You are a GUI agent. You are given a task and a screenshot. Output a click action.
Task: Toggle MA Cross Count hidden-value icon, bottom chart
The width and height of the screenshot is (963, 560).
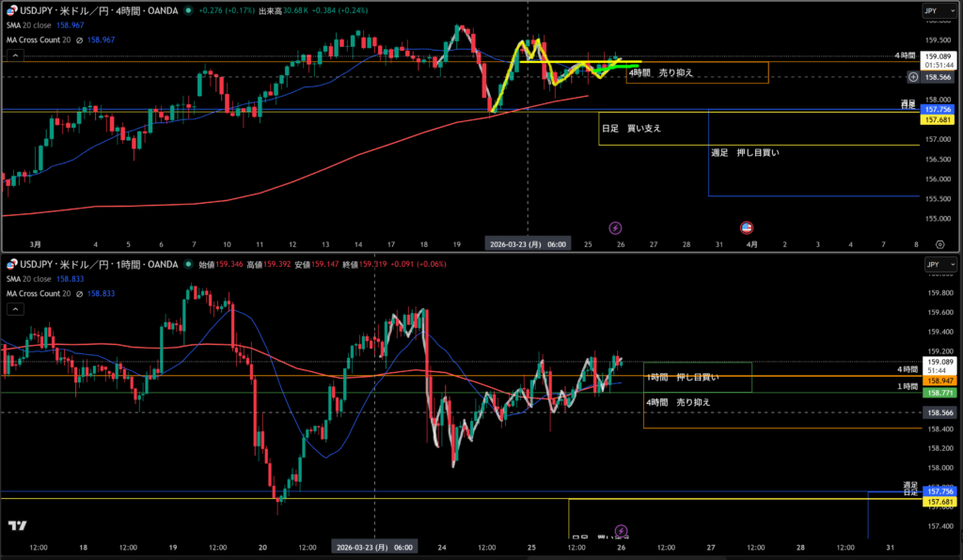click(x=78, y=292)
